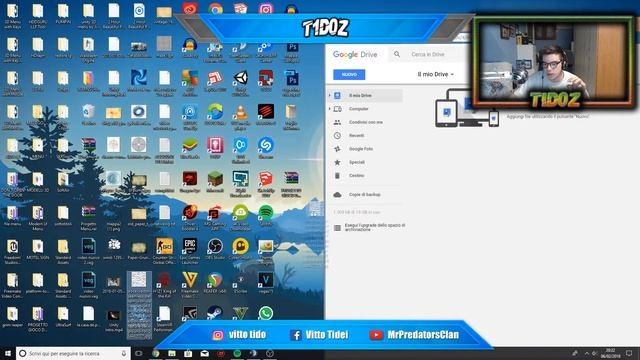
Task: Click the blue NUOVO button in Google Drive
Action: click(x=349, y=75)
